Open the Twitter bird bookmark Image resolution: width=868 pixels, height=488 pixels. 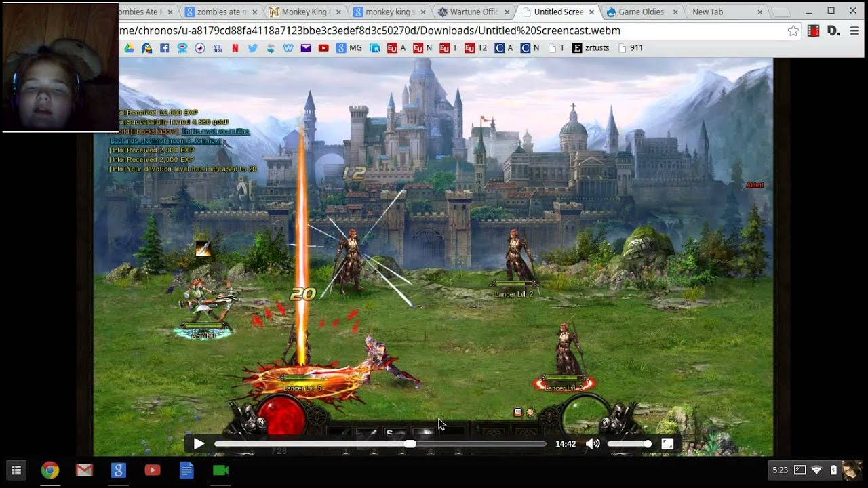pos(252,48)
